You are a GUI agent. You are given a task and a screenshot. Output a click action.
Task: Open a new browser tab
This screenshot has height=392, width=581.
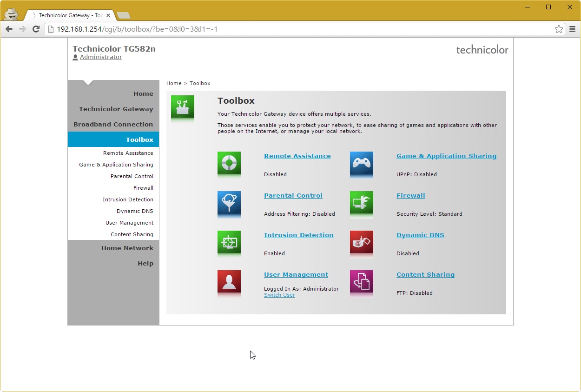123,15
